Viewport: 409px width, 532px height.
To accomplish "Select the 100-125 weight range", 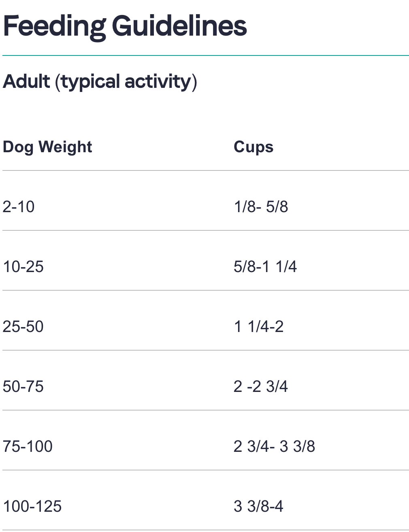I will (32, 506).
